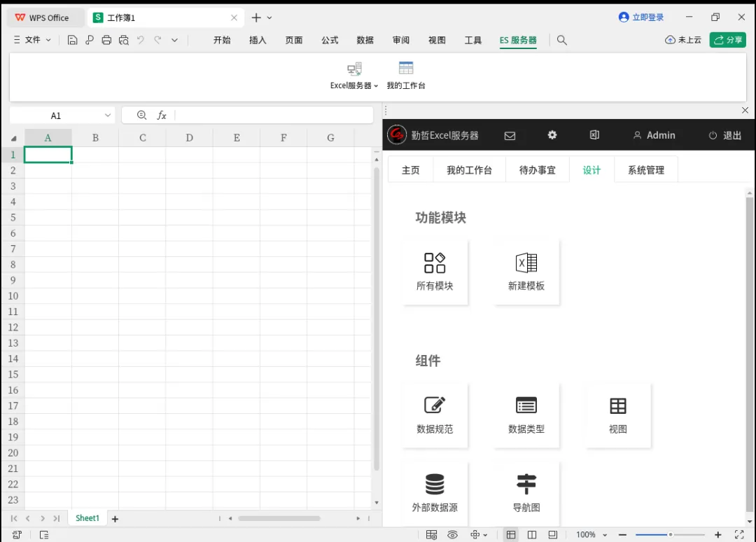Screen dimensions: 756x542
Task: Click the Redo arrow icon
Action: click(157, 40)
